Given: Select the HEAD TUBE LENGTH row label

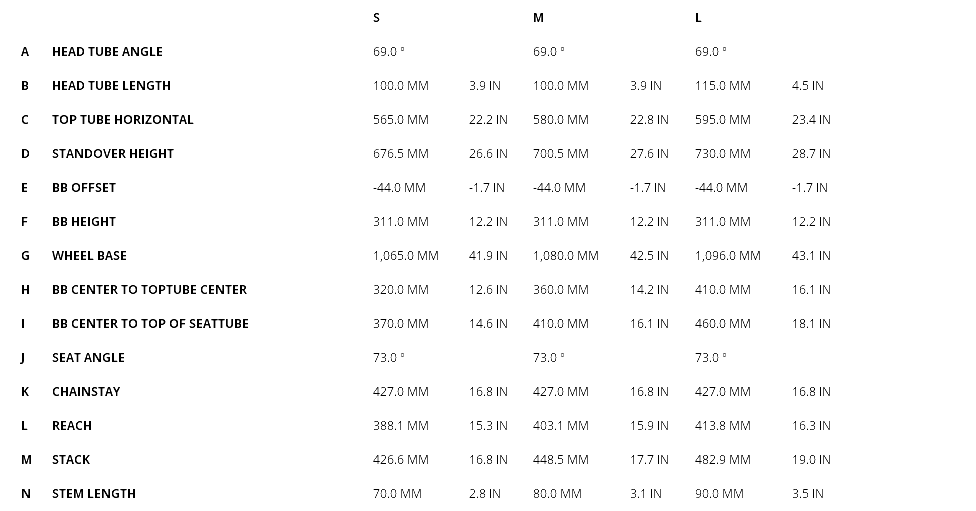Looking at the screenshot, I should coord(111,86).
